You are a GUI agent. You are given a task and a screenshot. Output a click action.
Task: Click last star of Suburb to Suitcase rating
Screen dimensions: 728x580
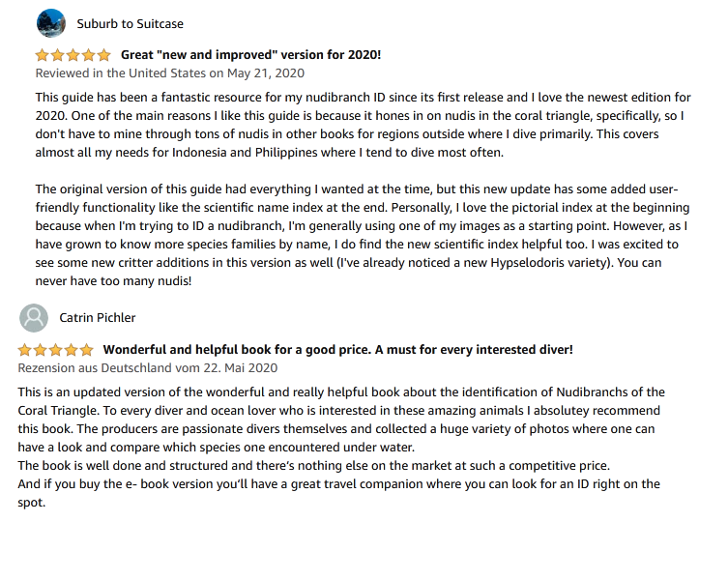point(103,55)
